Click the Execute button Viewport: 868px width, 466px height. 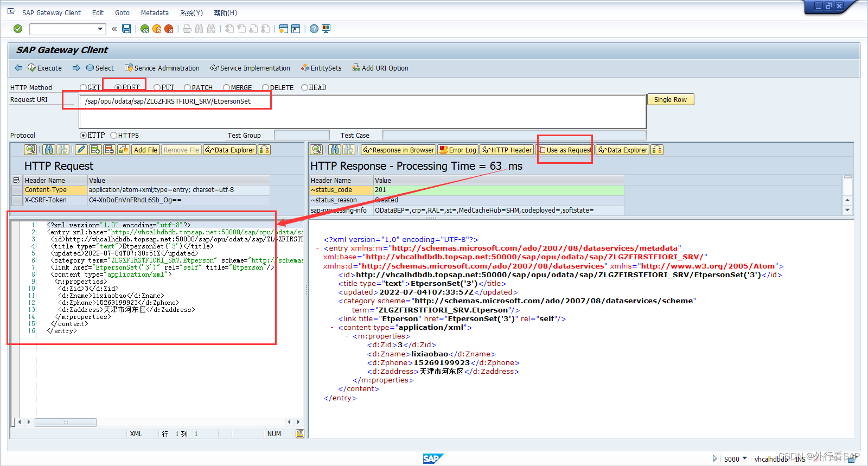pyautogui.click(x=44, y=68)
